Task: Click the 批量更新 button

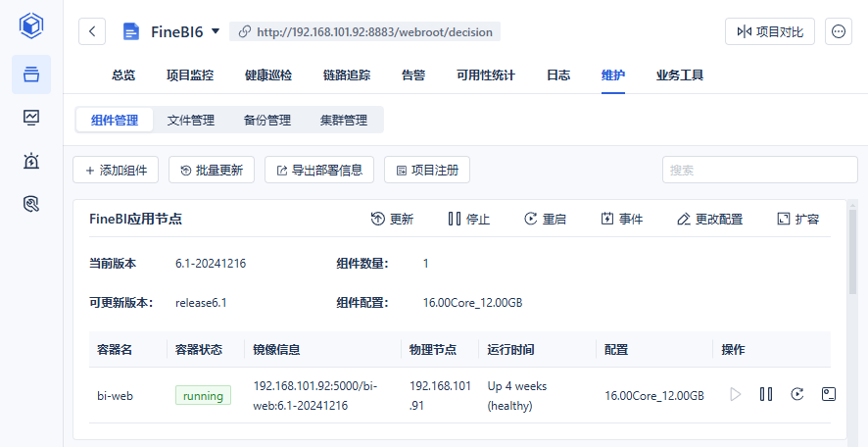Action: (212, 170)
